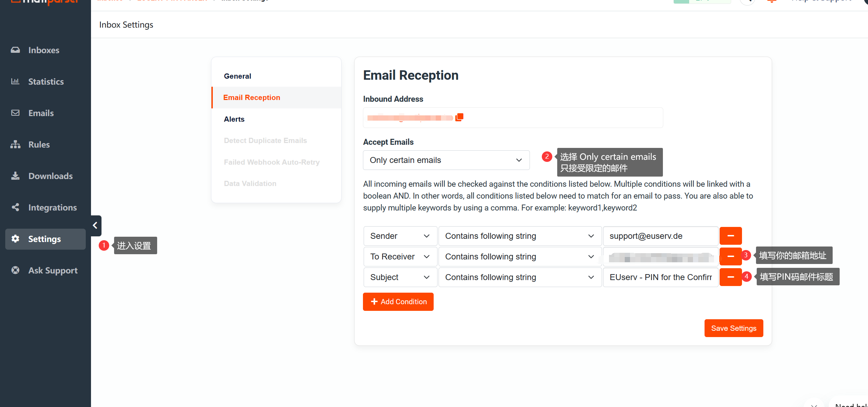This screenshot has height=407, width=868.
Task: Collapse the sidebar with arrow toggle
Action: pos(96,226)
